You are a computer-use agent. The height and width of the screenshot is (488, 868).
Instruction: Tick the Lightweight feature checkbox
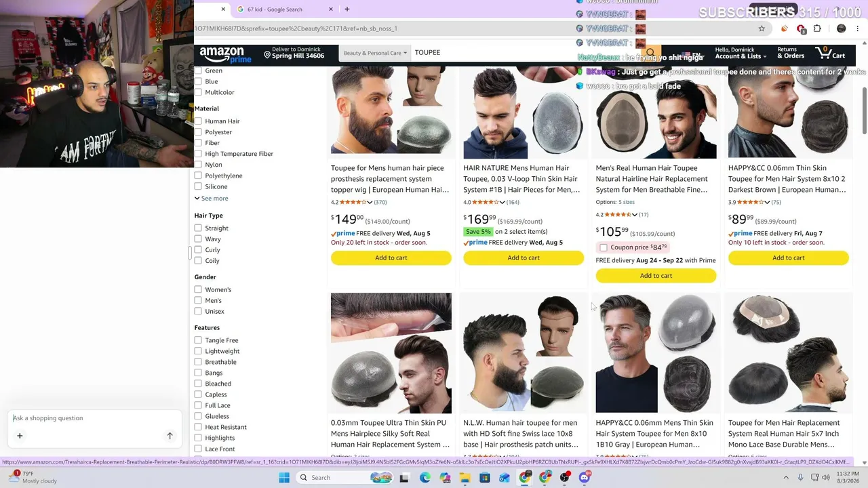coord(198,351)
